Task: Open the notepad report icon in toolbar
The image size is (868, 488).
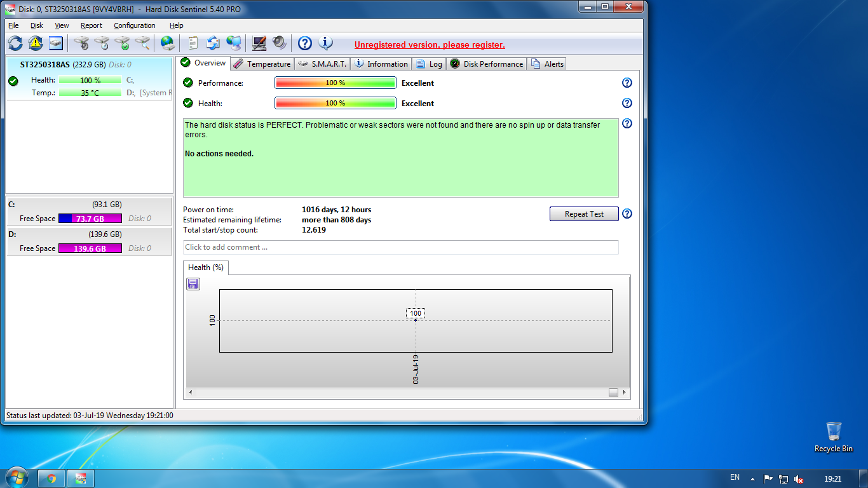Action: [193, 43]
